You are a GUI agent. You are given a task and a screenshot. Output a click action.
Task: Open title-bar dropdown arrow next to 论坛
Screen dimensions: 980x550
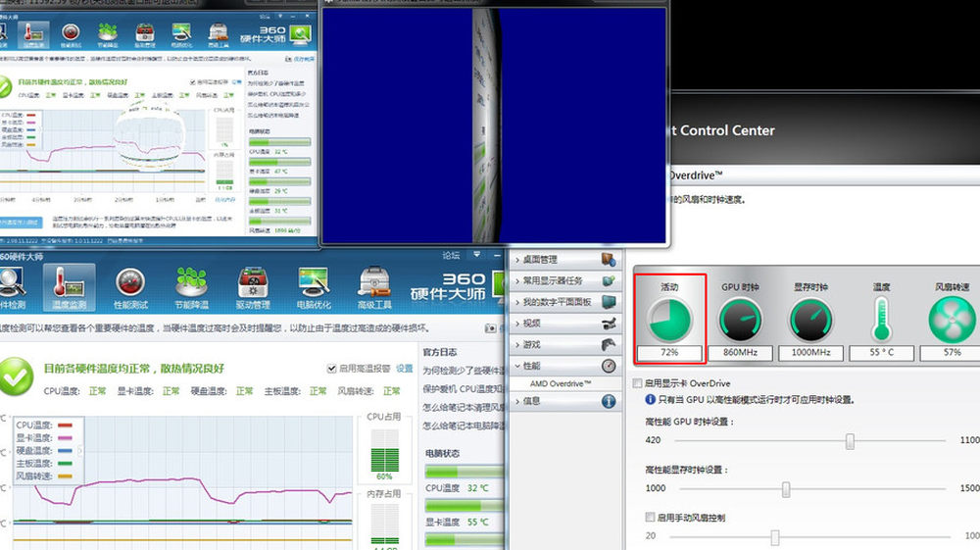(477, 254)
